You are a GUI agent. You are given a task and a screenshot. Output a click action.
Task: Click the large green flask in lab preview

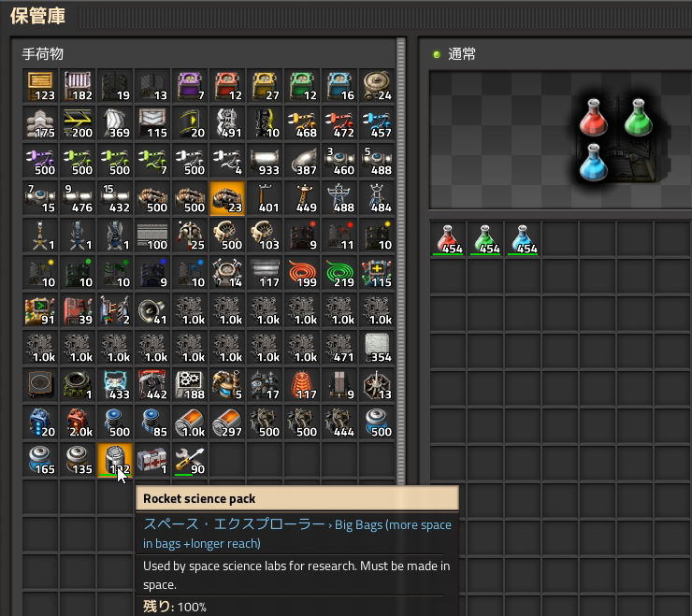click(x=638, y=118)
